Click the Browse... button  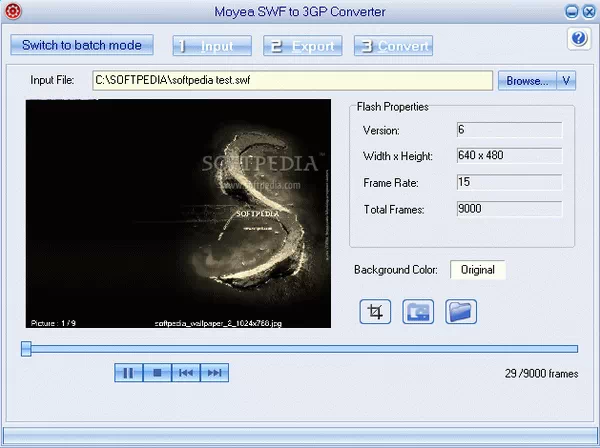[x=527, y=81]
